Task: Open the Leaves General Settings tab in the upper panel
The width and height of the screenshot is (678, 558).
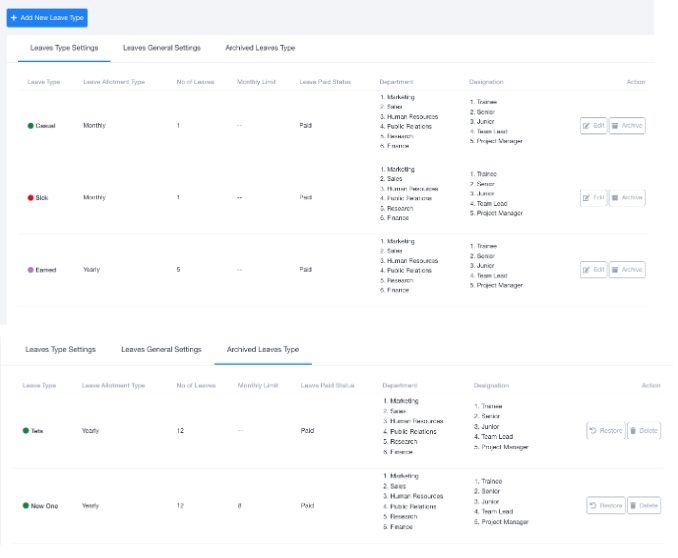Action: pos(162,48)
